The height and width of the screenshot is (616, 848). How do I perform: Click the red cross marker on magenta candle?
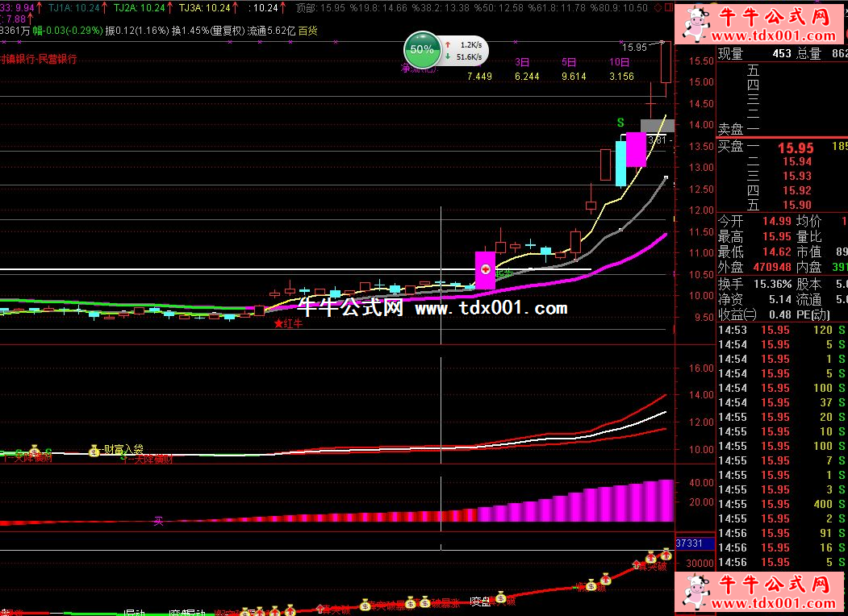coord(486,269)
